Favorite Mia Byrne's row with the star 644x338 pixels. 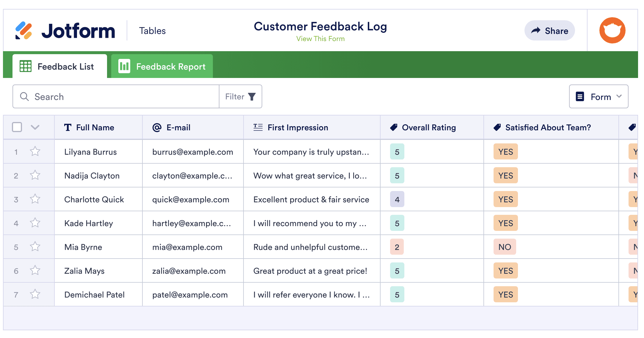pyautogui.click(x=35, y=247)
